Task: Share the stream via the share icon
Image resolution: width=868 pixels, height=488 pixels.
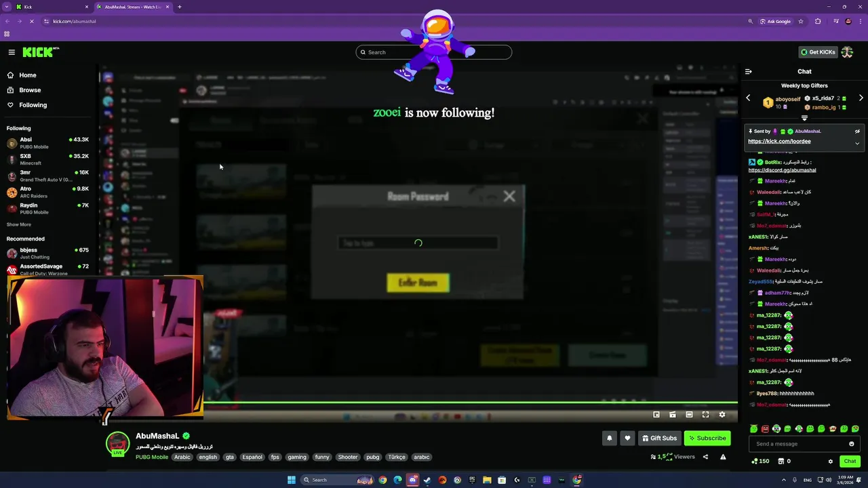Action: (x=705, y=457)
